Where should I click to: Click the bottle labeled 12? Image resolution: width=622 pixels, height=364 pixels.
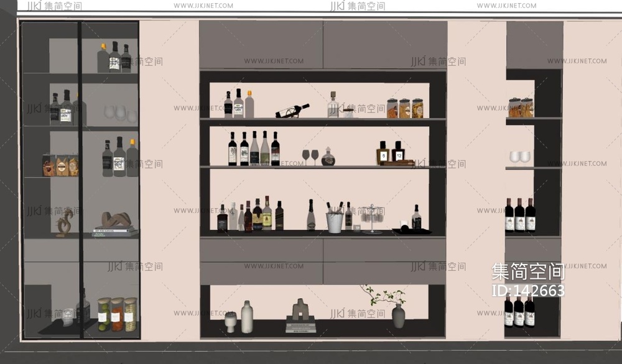tap(398, 152)
